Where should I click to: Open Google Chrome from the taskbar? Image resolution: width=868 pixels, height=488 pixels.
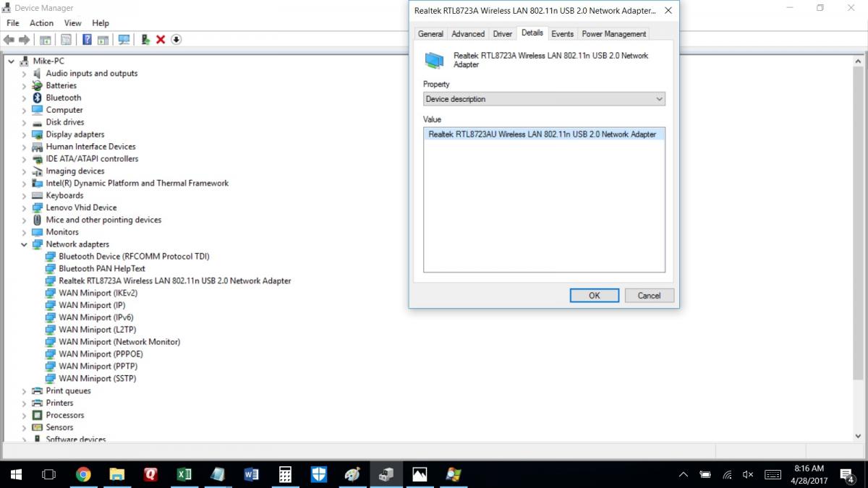[x=83, y=474]
